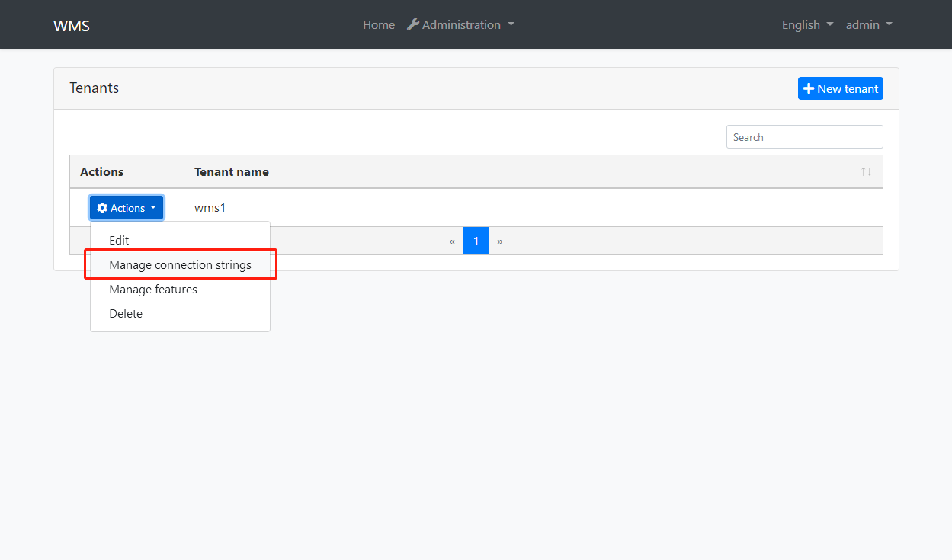
Task: Click the WMS brand logo text
Action: pyautogui.click(x=71, y=24)
